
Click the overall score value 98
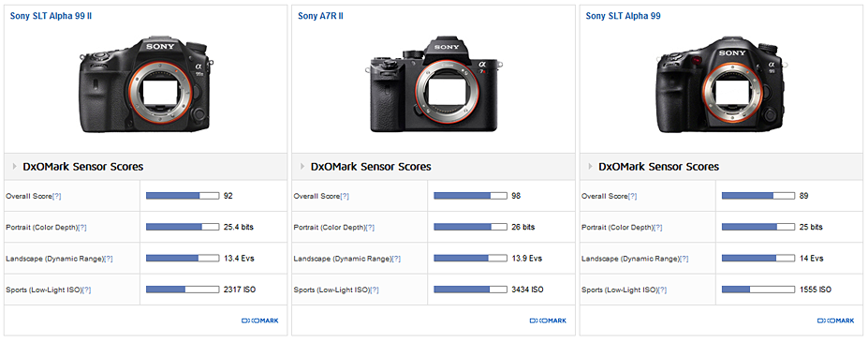pyautogui.click(x=516, y=196)
